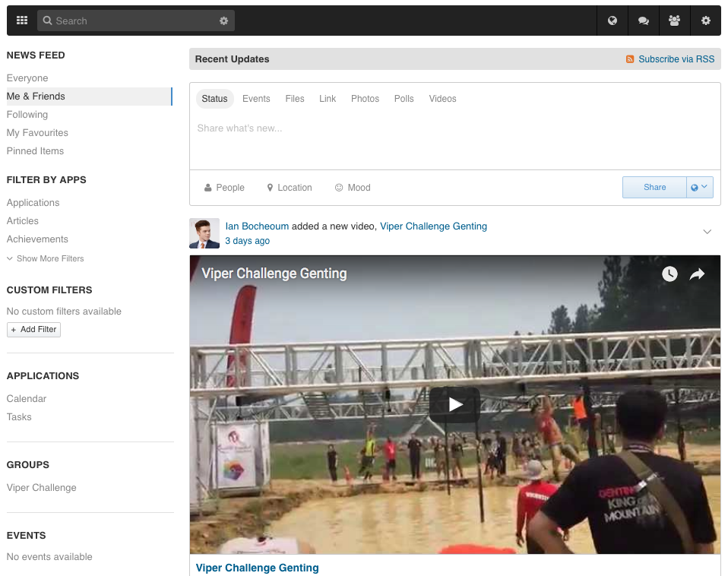Switch to the Polls tab
The width and height of the screenshot is (728, 576).
[404, 99]
